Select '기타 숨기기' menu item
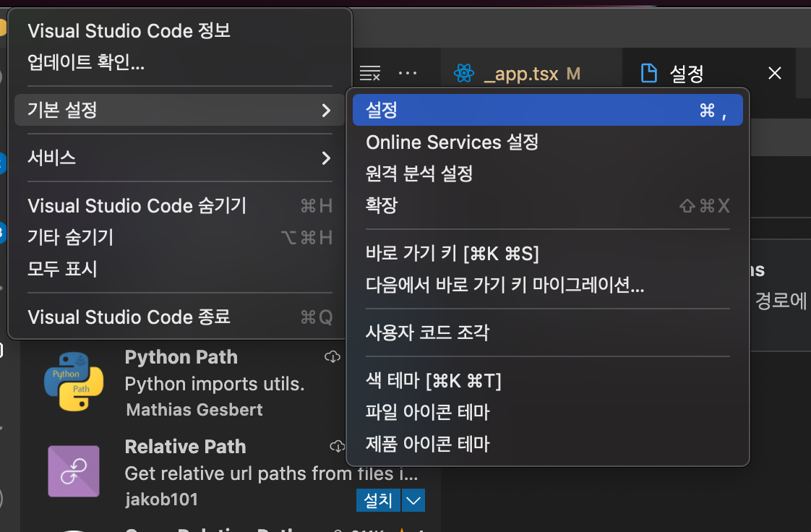Viewport: 811px width, 532px height. click(179, 237)
